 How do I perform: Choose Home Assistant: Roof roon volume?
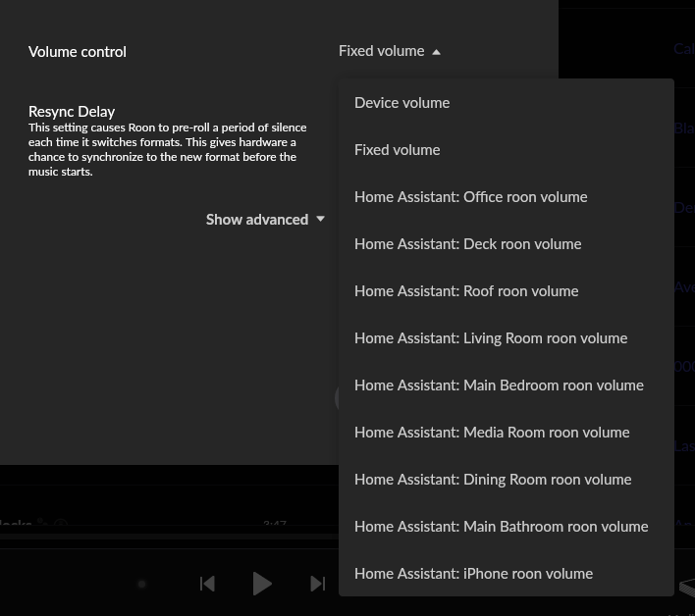pos(466,291)
